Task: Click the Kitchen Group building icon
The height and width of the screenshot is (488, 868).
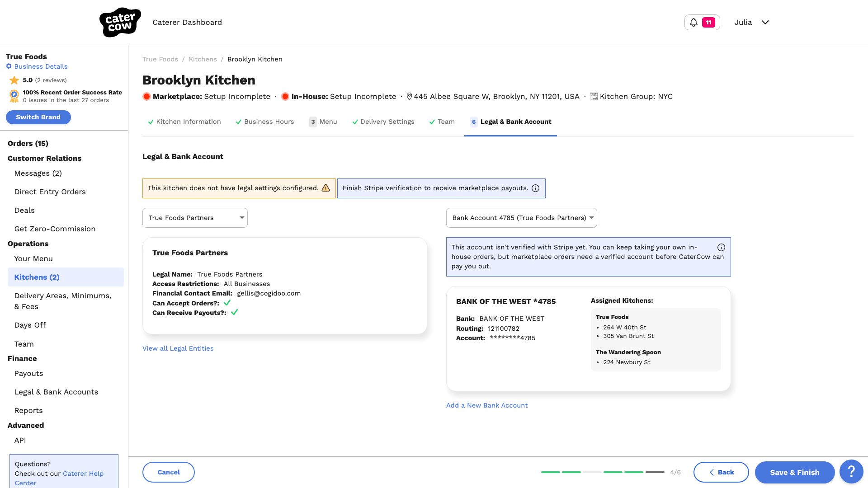Action: tap(594, 97)
